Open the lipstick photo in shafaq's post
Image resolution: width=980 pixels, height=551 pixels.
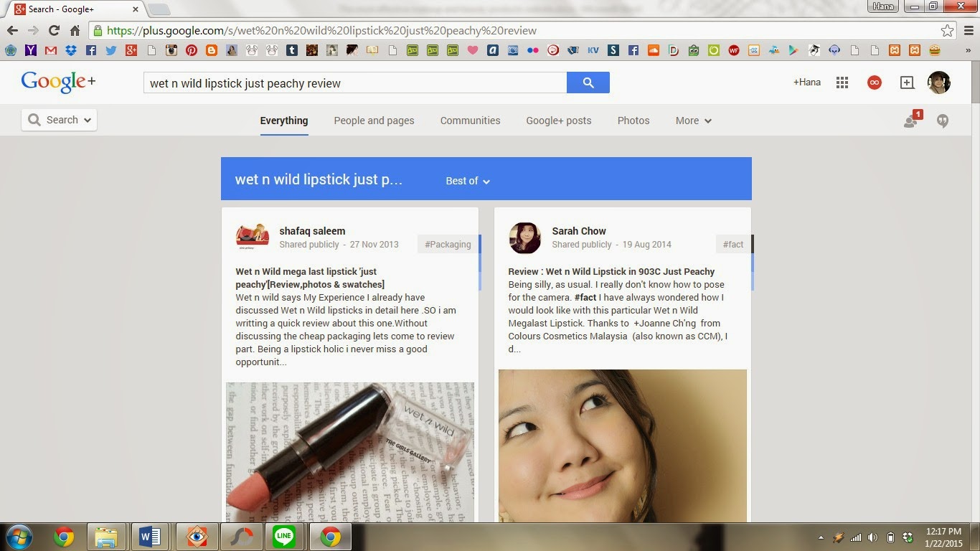[x=350, y=452]
